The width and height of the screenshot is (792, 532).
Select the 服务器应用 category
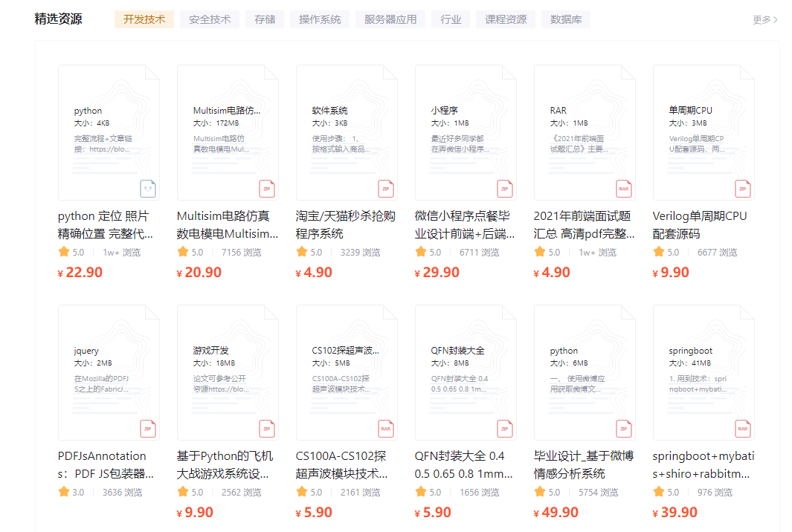pyautogui.click(x=390, y=19)
